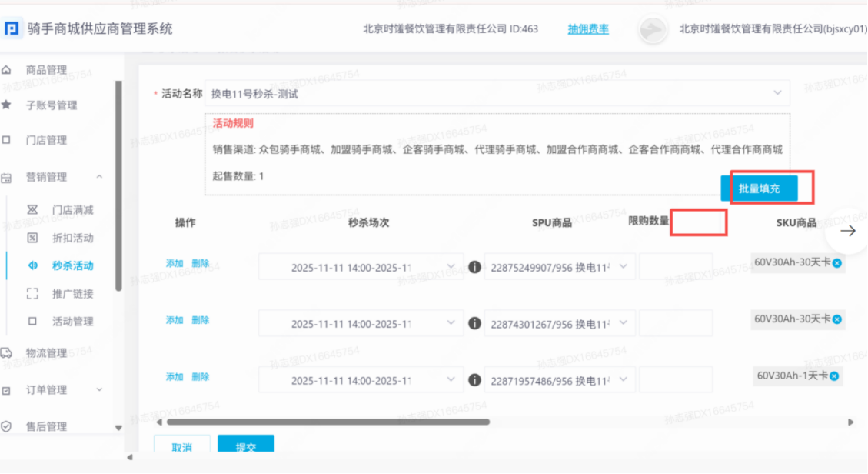Remove first row's 60V30Ah-30天卡 SKU tag
868x474 pixels.
pos(836,263)
